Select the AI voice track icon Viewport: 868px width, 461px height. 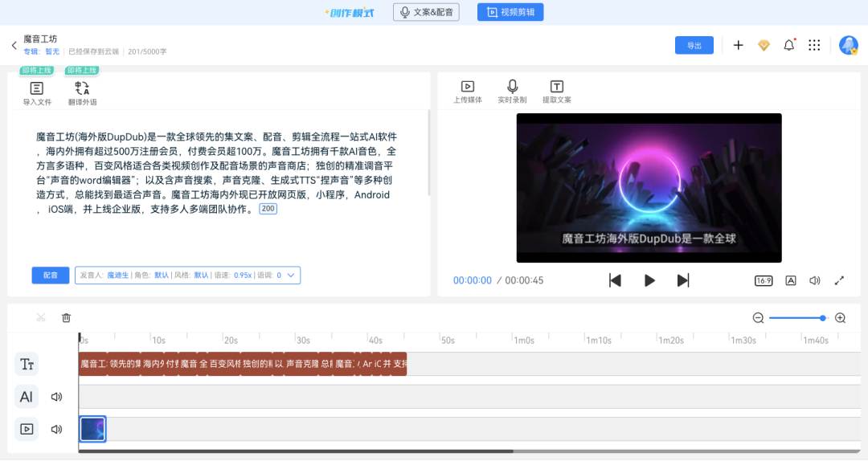click(x=27, y=397)
